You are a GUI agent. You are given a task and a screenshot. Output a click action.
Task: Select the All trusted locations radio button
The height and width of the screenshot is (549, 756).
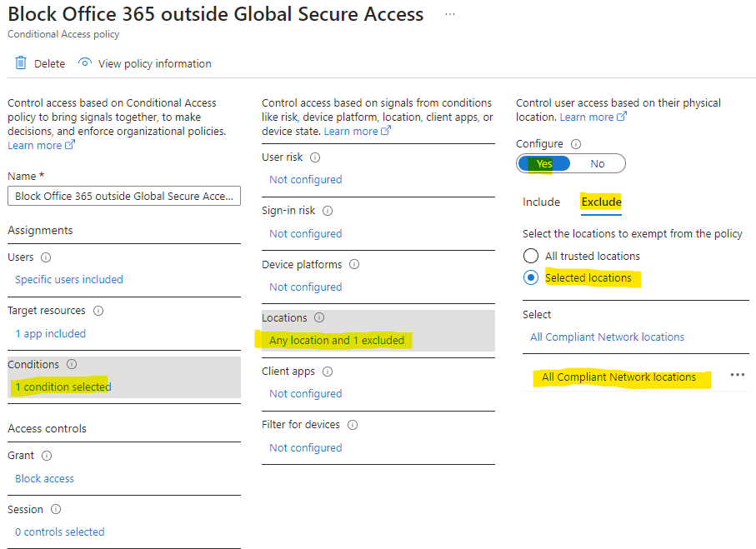point(531,256)
